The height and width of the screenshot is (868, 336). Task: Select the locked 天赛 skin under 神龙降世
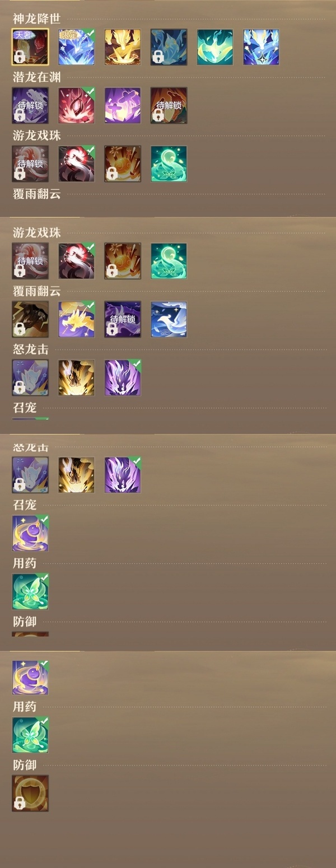(30, 47)
